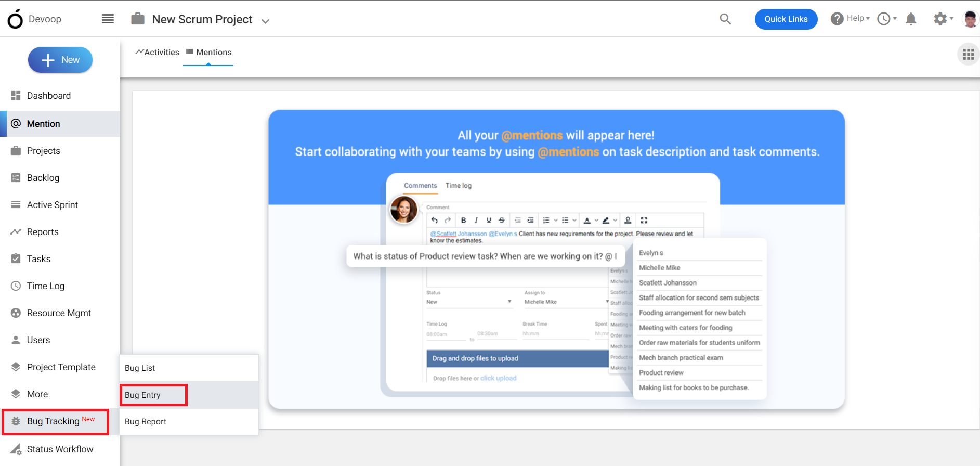The height and width of the screenshot is (466, 980).
Task: Select the Mentions tab
Action: 208,52
